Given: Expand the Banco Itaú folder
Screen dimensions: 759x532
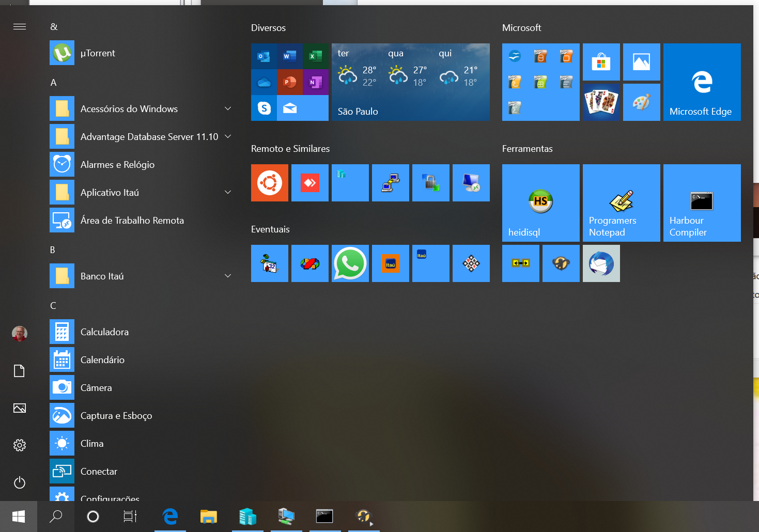Looking at the screenshot, I should coord(140,276).
